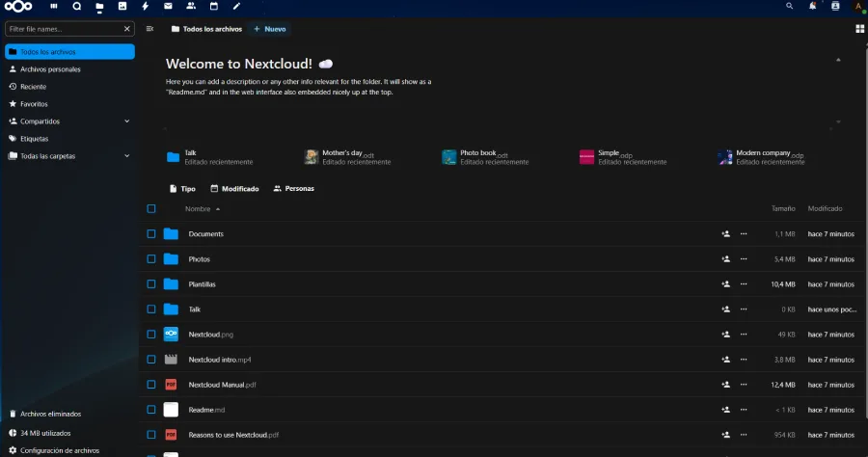Open the Reciente view in sidebar
This screenshot has height=457, width=868.
tap(34, 87)
